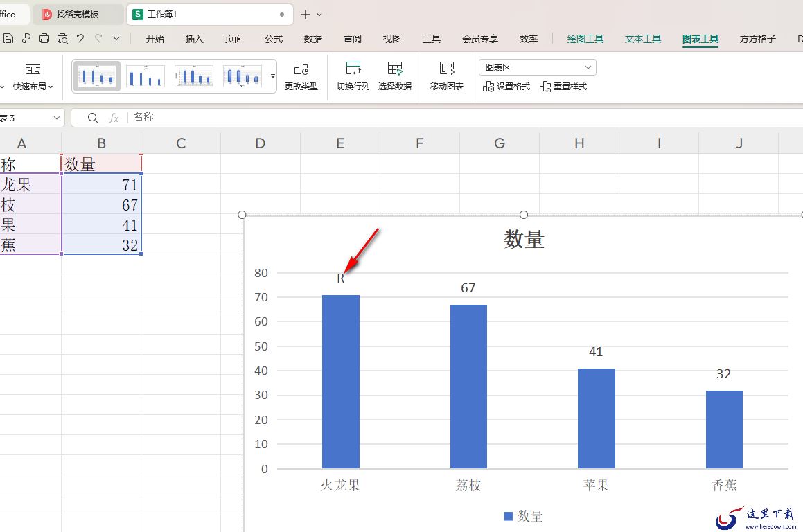The image size is (803, 532).
Task: Click the chart legend 数量
Action: point(523,516)
